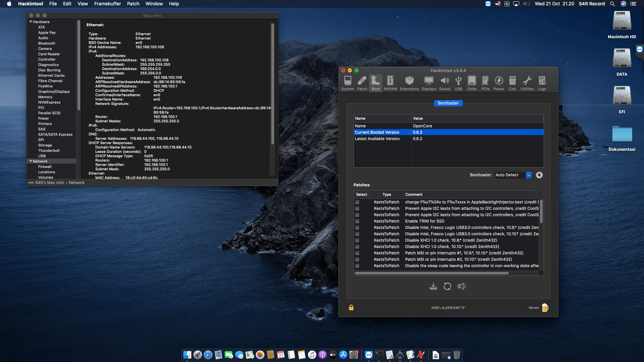The height and width of the screenshot is (362, 644).
Task: Collapse the Network section in sidebar
Action: (x=30, y=161)
